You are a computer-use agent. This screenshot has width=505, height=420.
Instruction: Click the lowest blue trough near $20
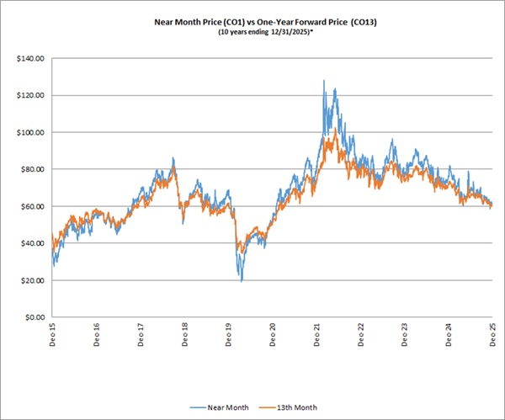[x=242, y=280]
